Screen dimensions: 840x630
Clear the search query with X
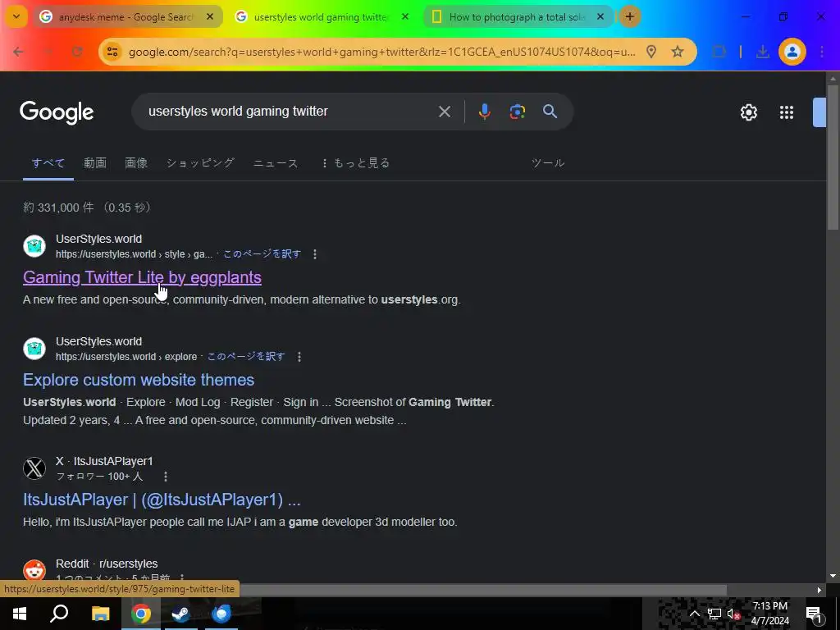click(x=445, y=112)
